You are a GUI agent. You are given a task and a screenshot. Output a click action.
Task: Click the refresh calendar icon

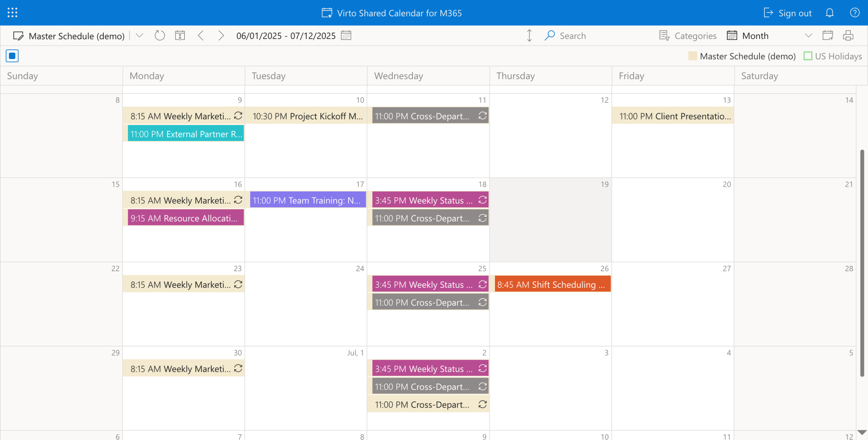[x=159, y=36]
